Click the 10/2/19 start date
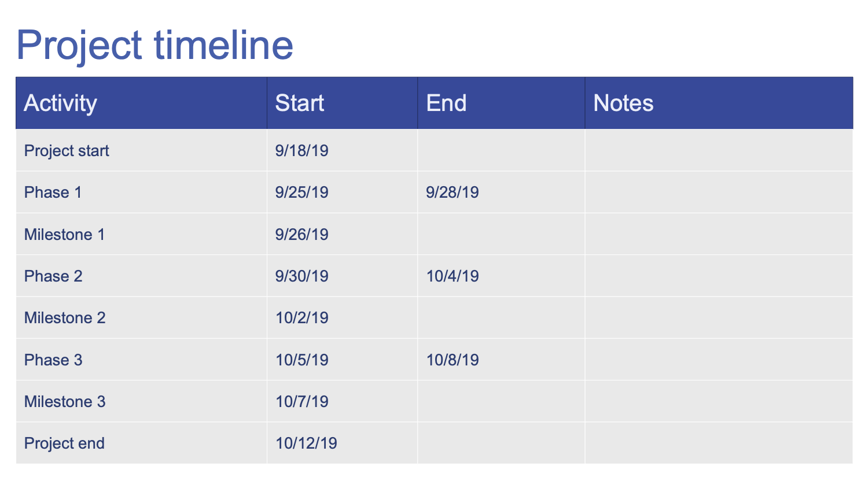 (301, 318)
